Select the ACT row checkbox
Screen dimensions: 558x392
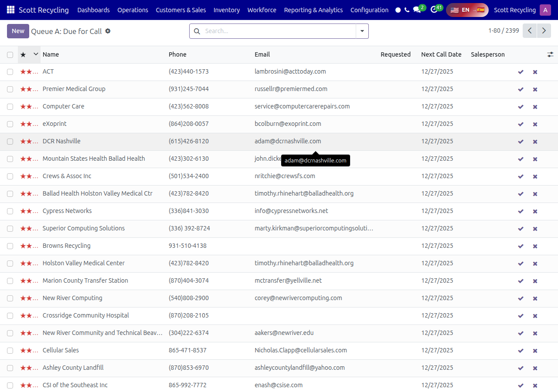pos(10,72)
